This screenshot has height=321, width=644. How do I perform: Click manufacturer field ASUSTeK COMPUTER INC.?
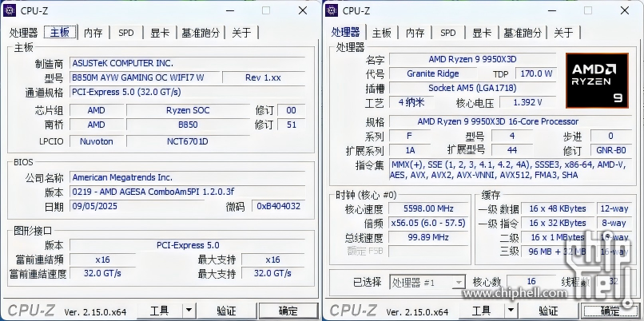point(187,63)
